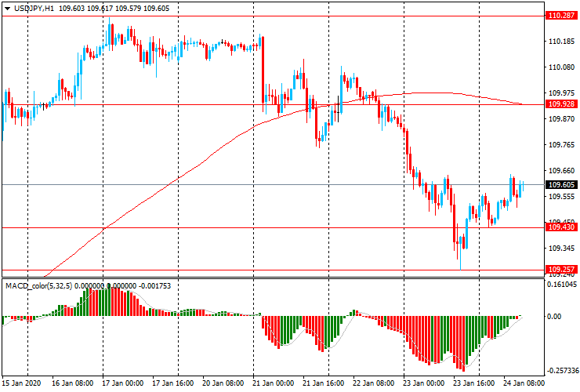This screenshot has width=580, height=392.
Task: Click the USDJPY,H1 symbol title
Action: (x=34, y=9)
